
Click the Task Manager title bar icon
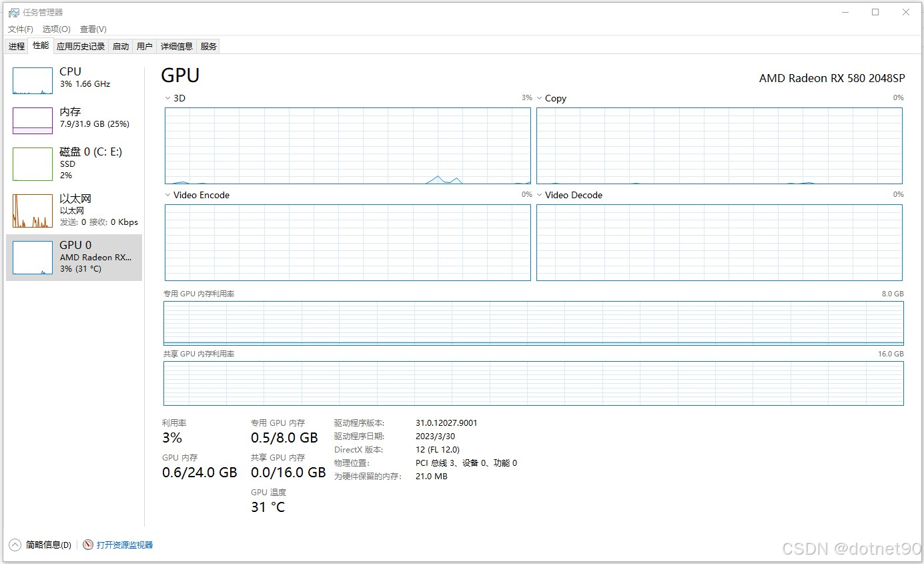coord(13,12)
